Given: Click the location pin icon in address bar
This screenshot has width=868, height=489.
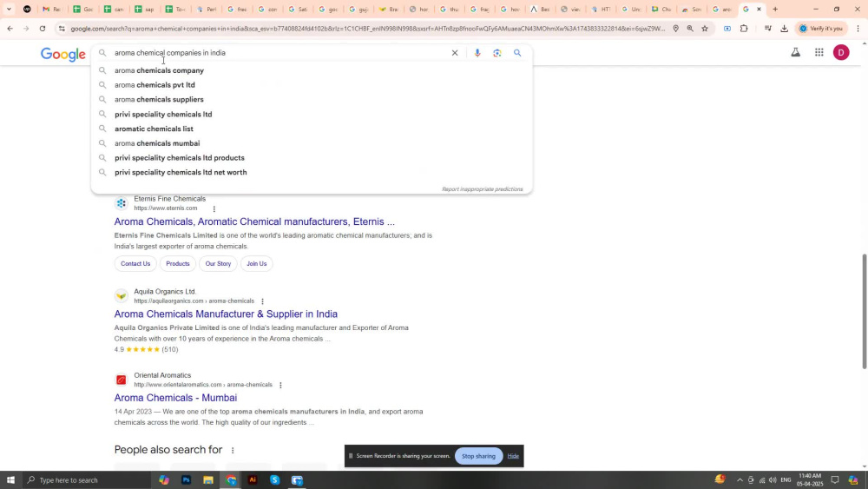Looking at the screenshot, I should click(675, 29).
